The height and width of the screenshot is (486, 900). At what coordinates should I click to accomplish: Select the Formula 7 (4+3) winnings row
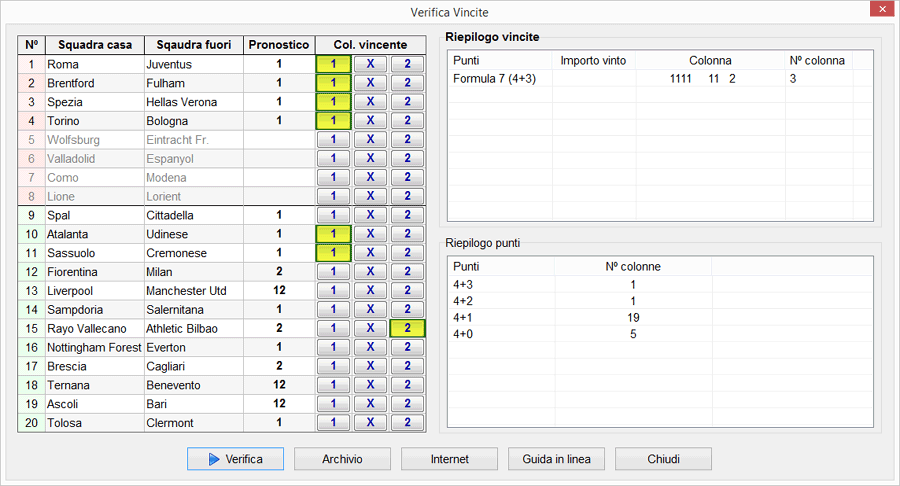(x=495, y=78)
